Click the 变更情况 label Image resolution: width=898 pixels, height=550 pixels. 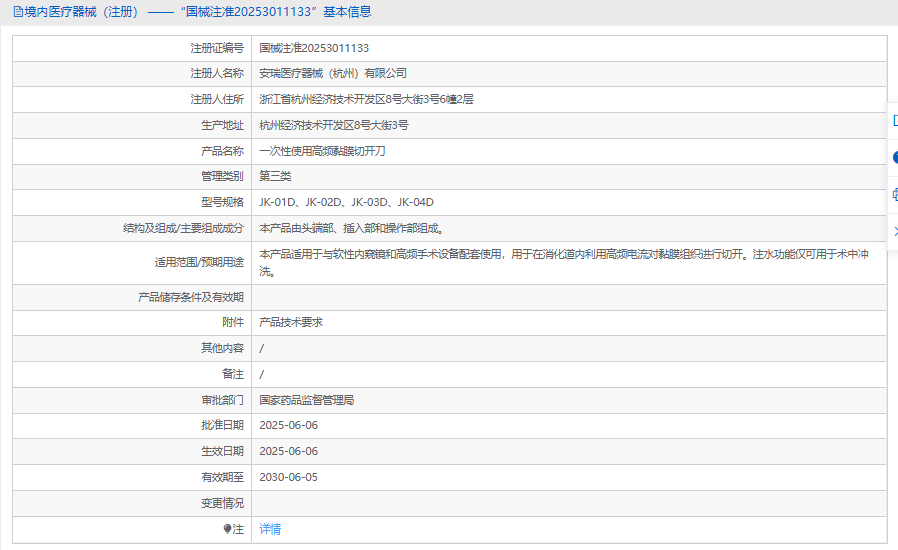click(222, 503)
